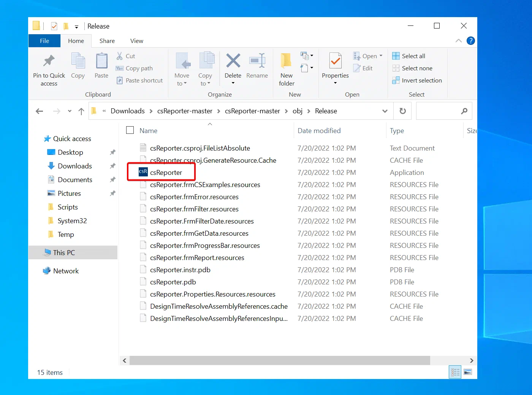This screenshot has height=395, width=532.
Task: Open the File menu tab
Action: click(44, 41)
